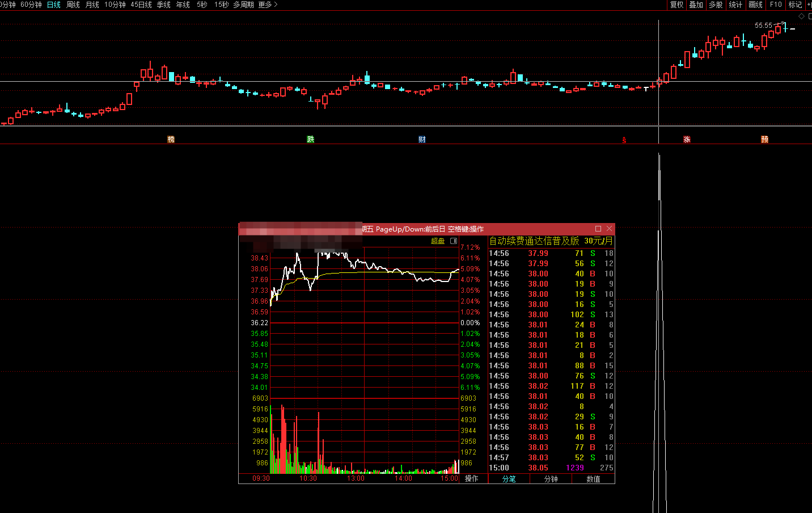Close the intraday popup window
The image size is (812, 513).
(x=610, y=229)
